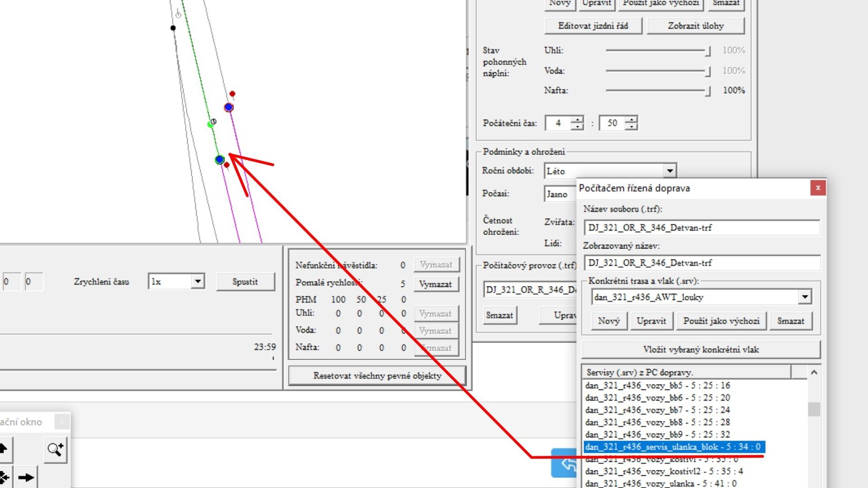Click the zoom-in magnifier icon

55,449
